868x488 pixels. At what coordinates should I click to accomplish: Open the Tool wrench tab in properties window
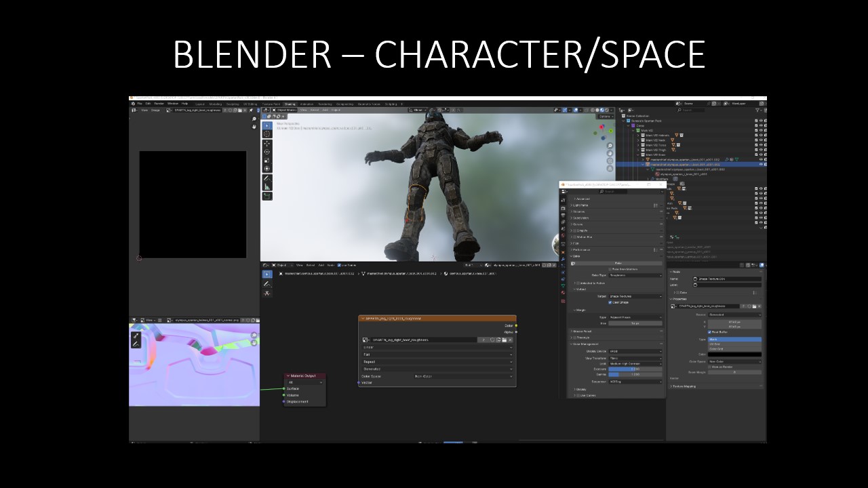(x=563, y=200)
